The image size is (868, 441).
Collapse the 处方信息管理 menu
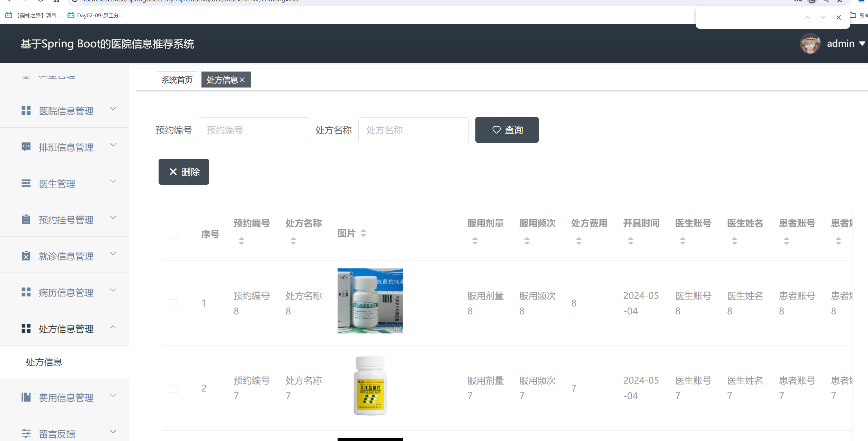(113, 327)
